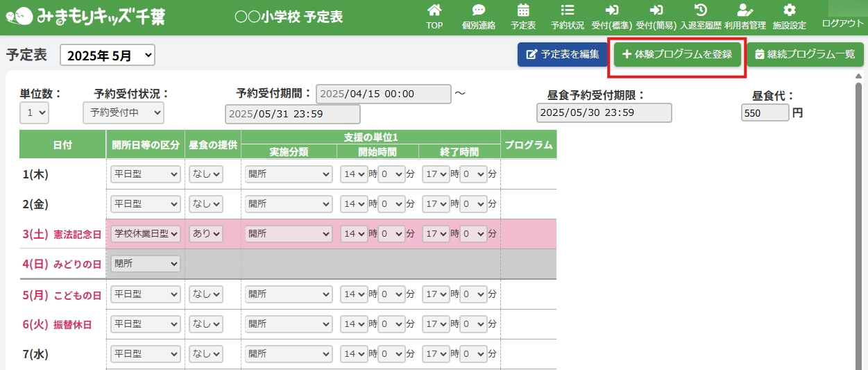This screenshot has width=868, height=370.
Task: Expand the 2025年 5月 month dropdown
Action: coord(108,56)
